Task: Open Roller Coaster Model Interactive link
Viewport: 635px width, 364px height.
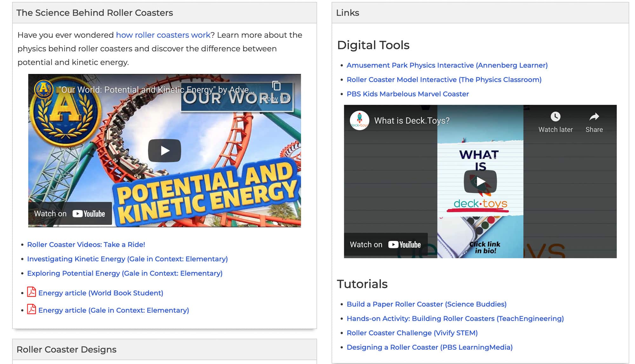Action: tap(444, 80)
